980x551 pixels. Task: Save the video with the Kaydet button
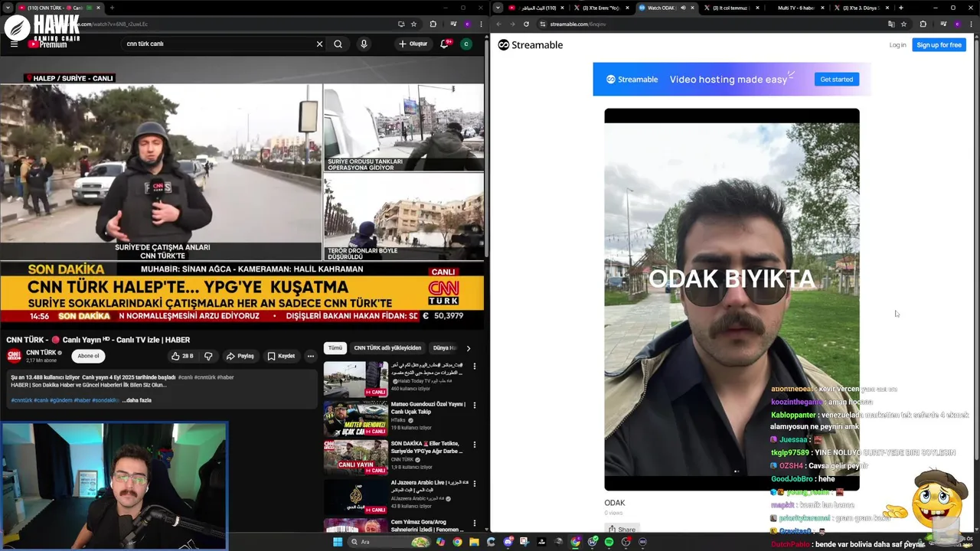pyautogui.click(x=281, y=356)
